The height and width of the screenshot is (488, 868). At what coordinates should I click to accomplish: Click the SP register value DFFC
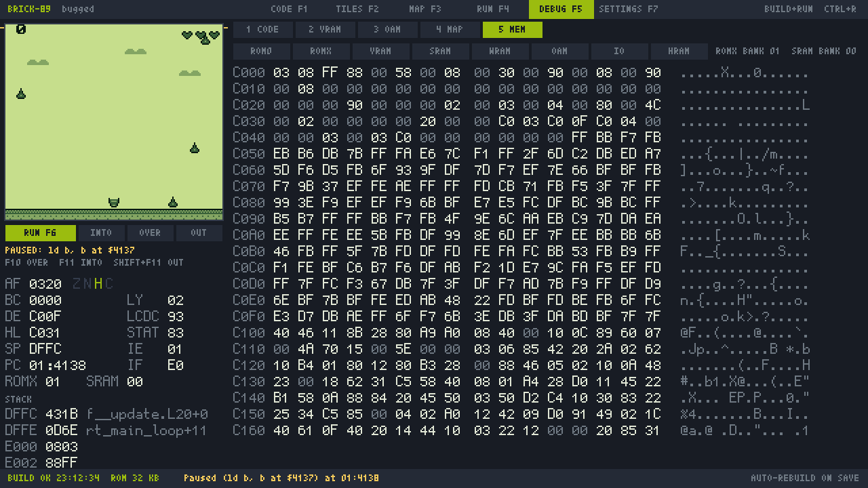(x=45, y=349)
